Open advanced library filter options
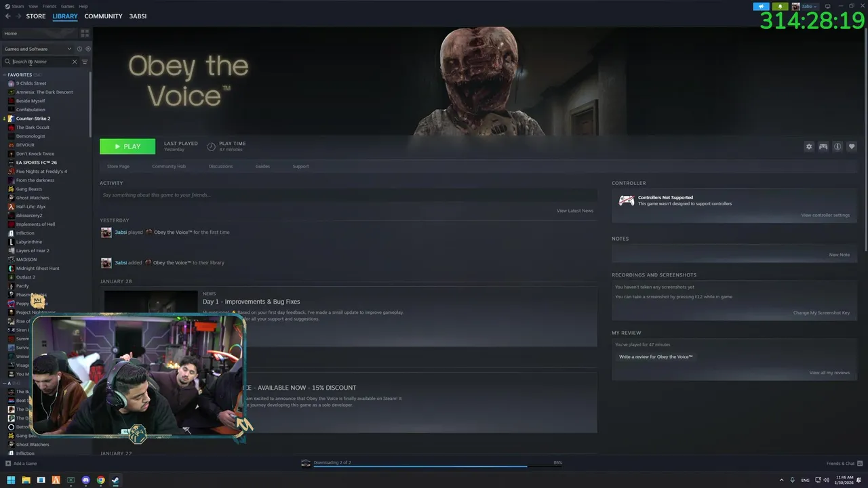The width and height of the screenshot is (868, 488). pos(85,62)
